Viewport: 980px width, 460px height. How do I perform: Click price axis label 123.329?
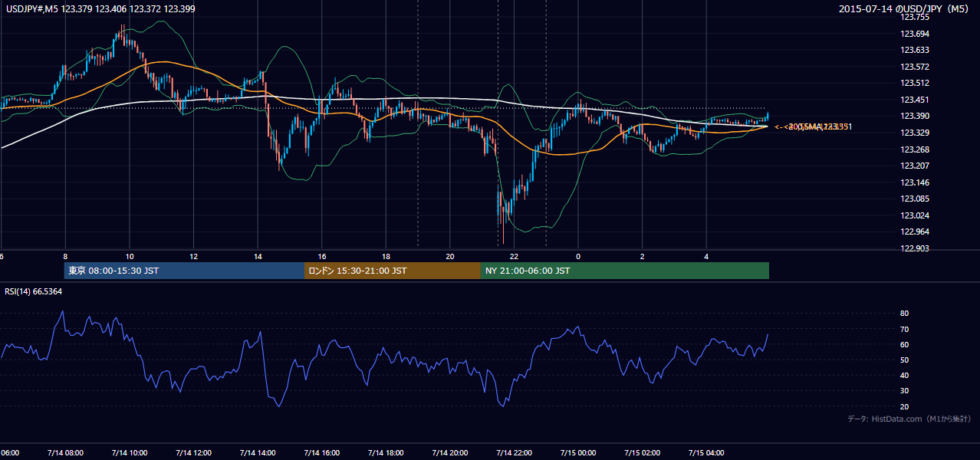[x=914, y=133]
